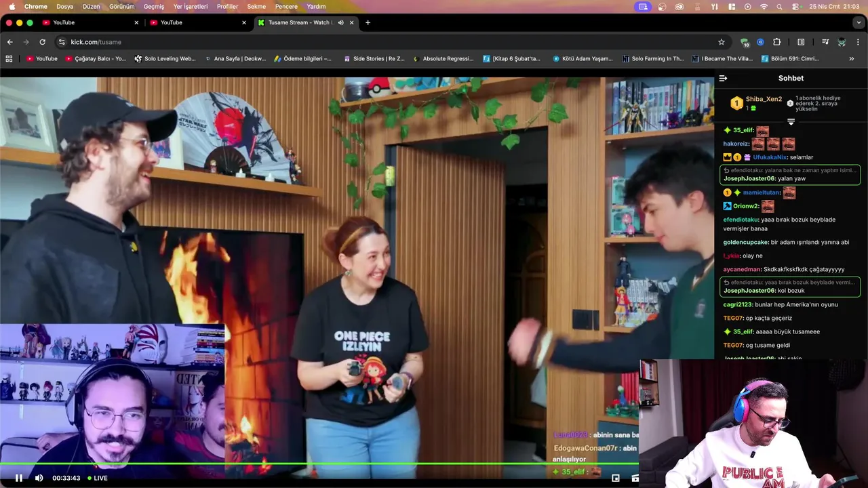This screenshot has height=488, width=868.
Task: Click chat message 'og tusame geldi'
Action: tap(769, 345)
